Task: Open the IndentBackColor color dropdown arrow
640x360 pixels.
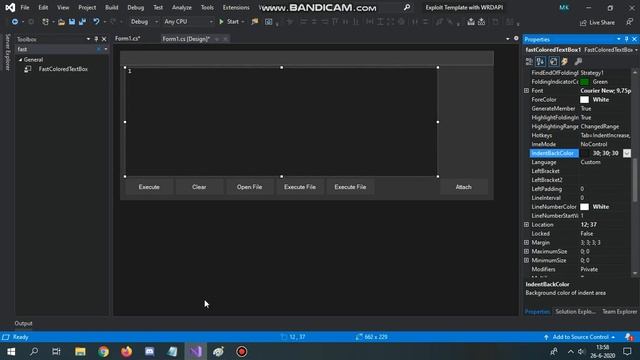Action: tap(627, 153)
